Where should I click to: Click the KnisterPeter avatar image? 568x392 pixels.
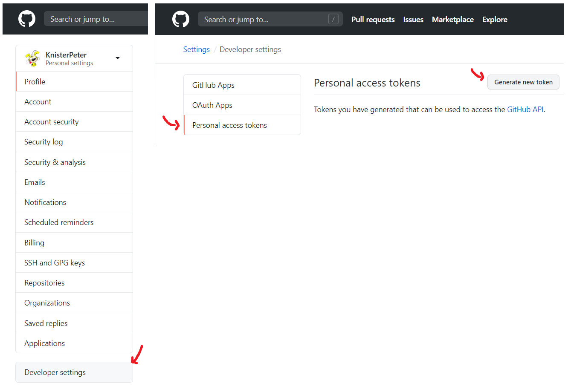32,58
